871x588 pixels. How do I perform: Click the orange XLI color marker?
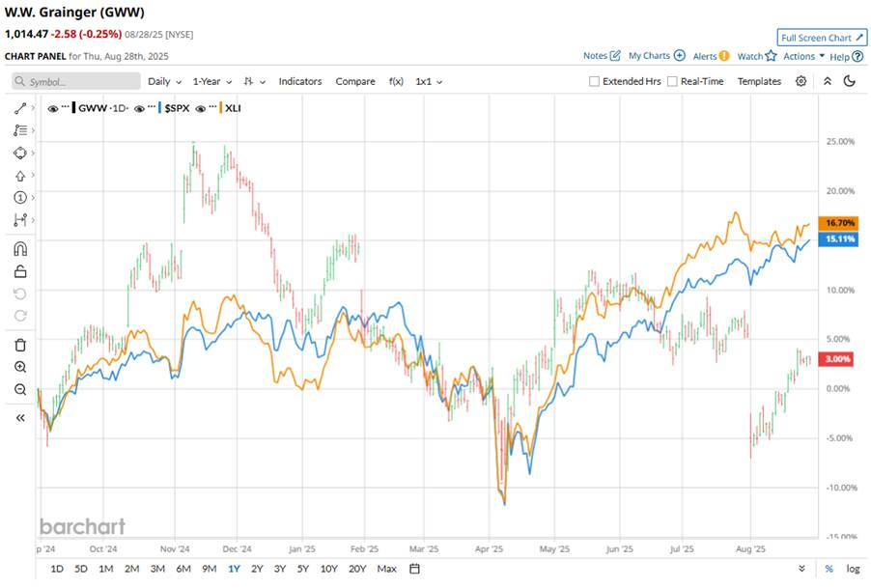(x=220, y=108)
